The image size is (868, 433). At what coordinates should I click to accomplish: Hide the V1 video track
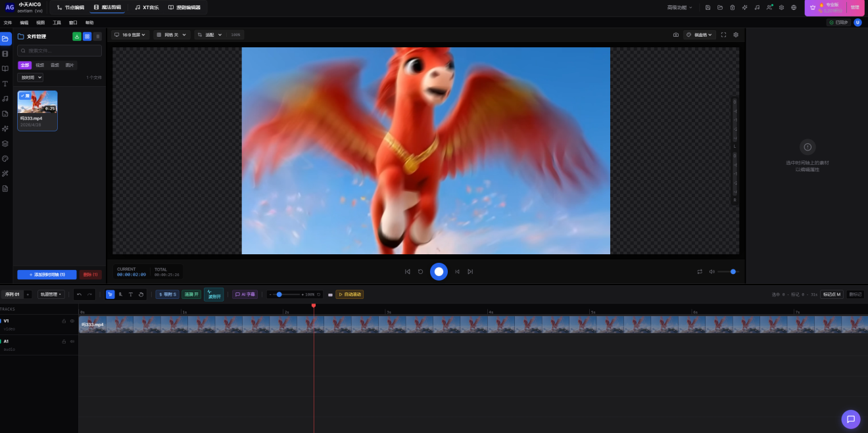click(72, 321)
